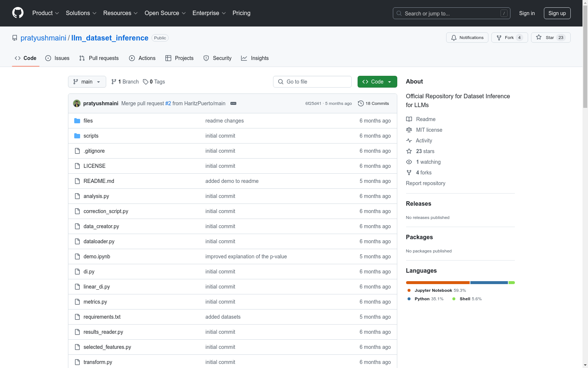
Task: Click the forks icon in About
Action: (409, 173)
